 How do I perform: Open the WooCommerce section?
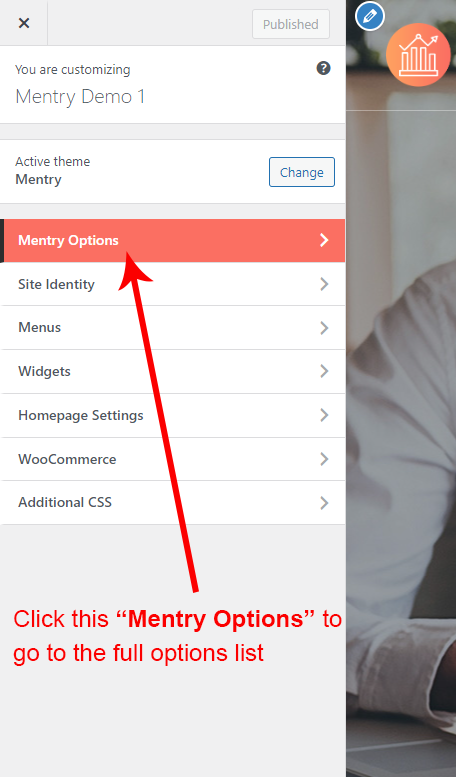pyautogui.click(x=172, y=459)
